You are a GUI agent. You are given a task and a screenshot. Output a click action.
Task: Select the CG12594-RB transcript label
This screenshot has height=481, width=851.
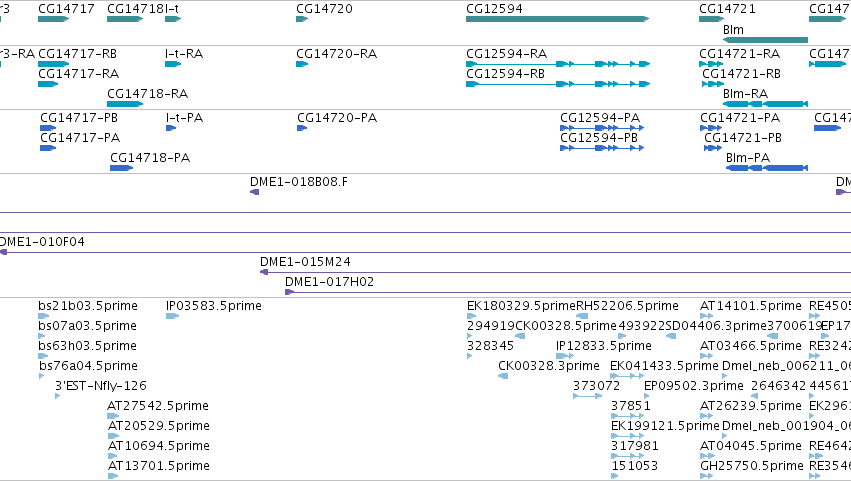point(505,74)
